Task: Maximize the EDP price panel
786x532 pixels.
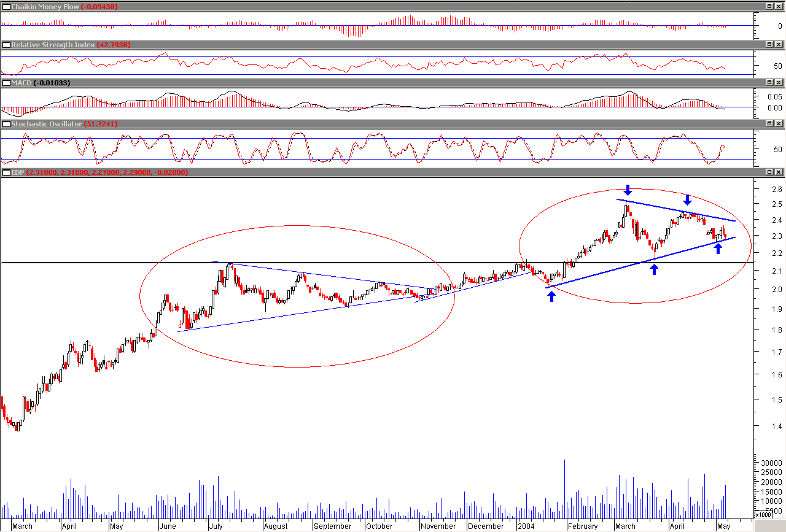Action: (769, 172)
